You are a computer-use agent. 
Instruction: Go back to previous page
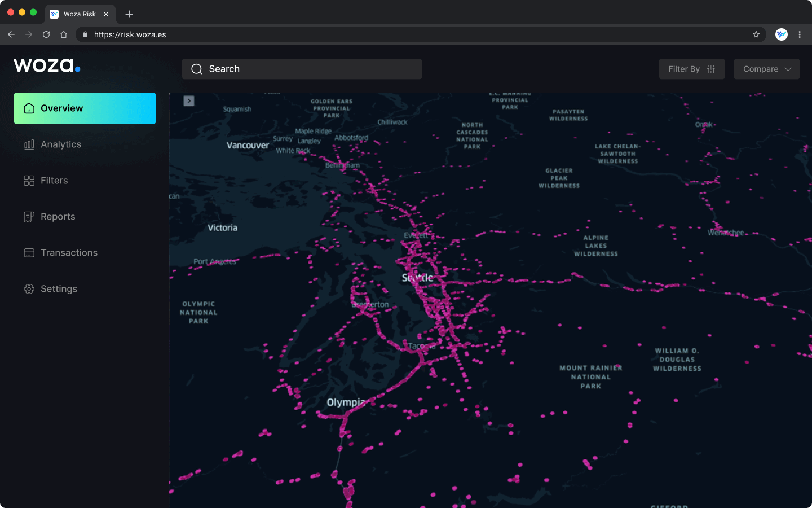[11, 34]
